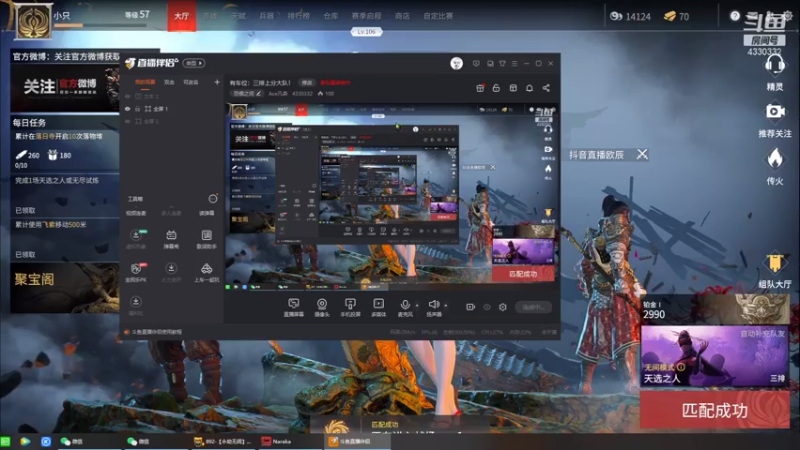
Task: Open the 组队大厅 team lobby icon
Action: point(774,264)
